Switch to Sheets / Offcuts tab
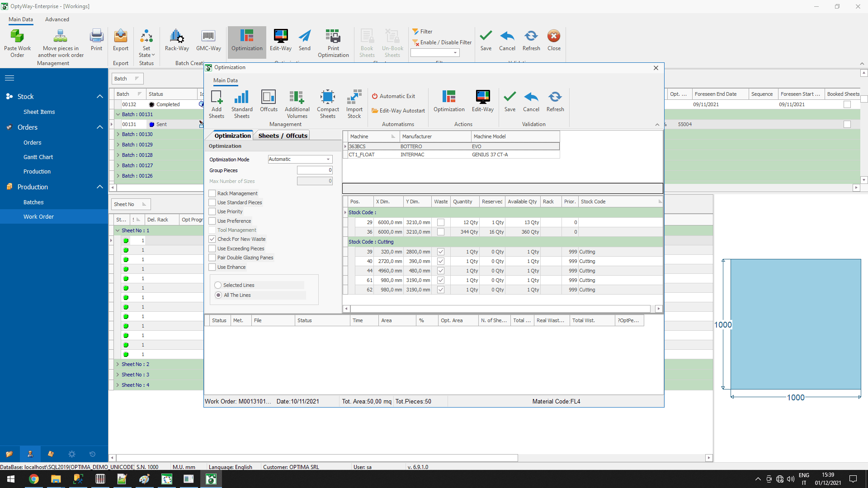 click(283, 136)
